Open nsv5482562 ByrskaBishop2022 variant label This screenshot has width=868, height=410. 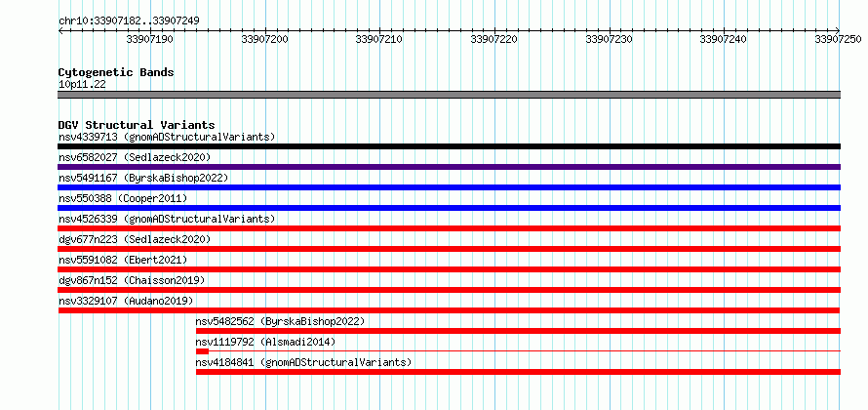coord(281,321)
